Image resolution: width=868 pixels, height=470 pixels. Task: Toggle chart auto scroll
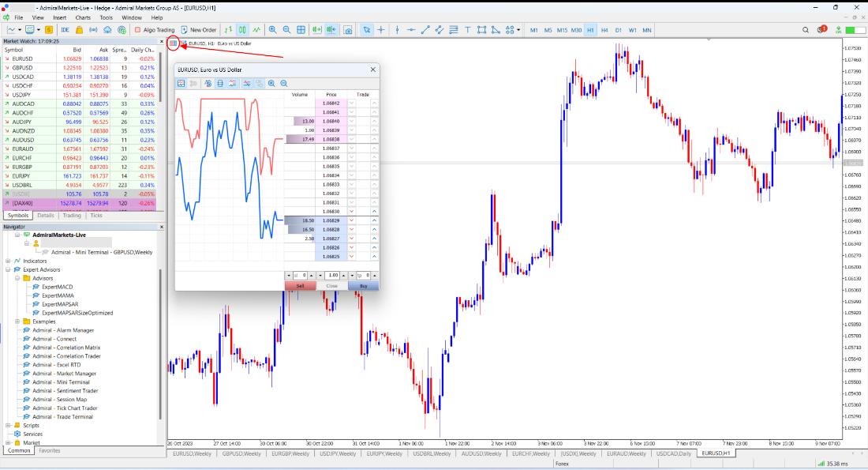point(316,30)
